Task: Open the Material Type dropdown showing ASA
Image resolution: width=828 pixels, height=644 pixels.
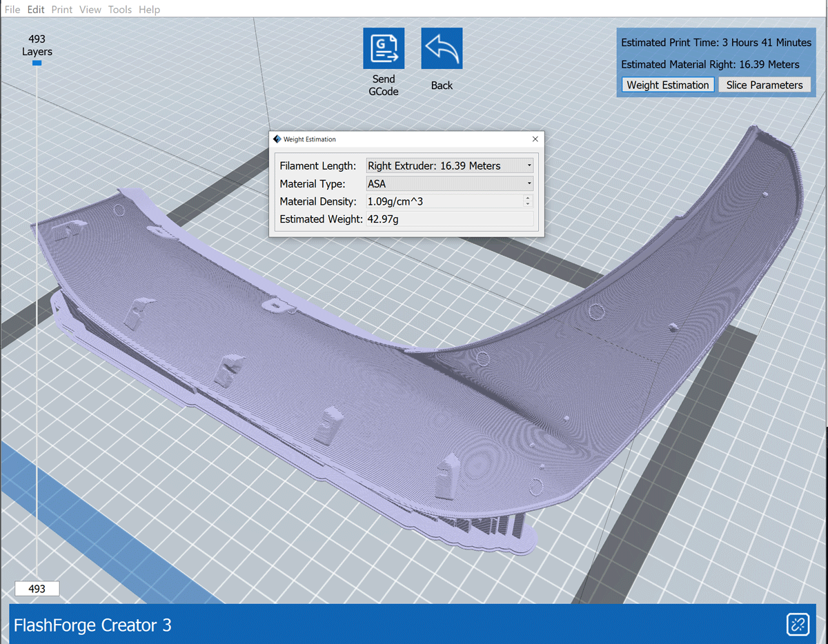Action: [449, 183]
